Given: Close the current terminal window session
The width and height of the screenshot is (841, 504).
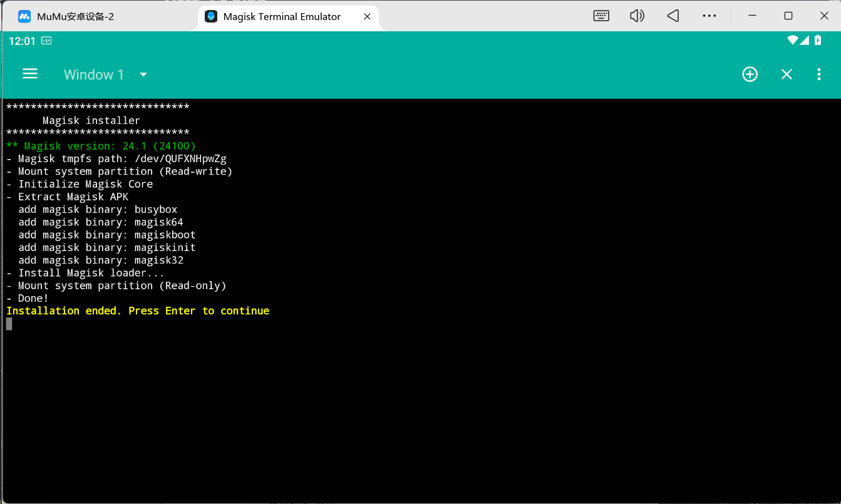Looking at the screenshot, I should pyautogui.click(x=787, y=75).
